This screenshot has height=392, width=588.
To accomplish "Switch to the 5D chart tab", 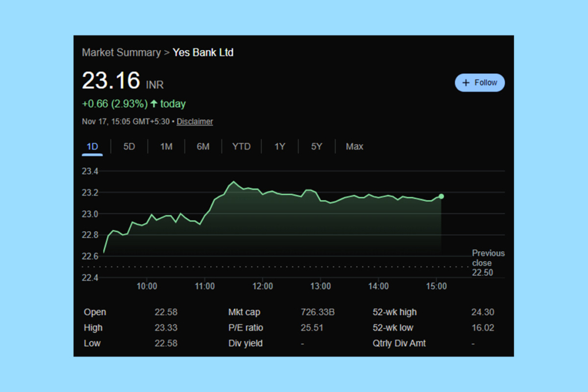I will [x=129, y=146].
